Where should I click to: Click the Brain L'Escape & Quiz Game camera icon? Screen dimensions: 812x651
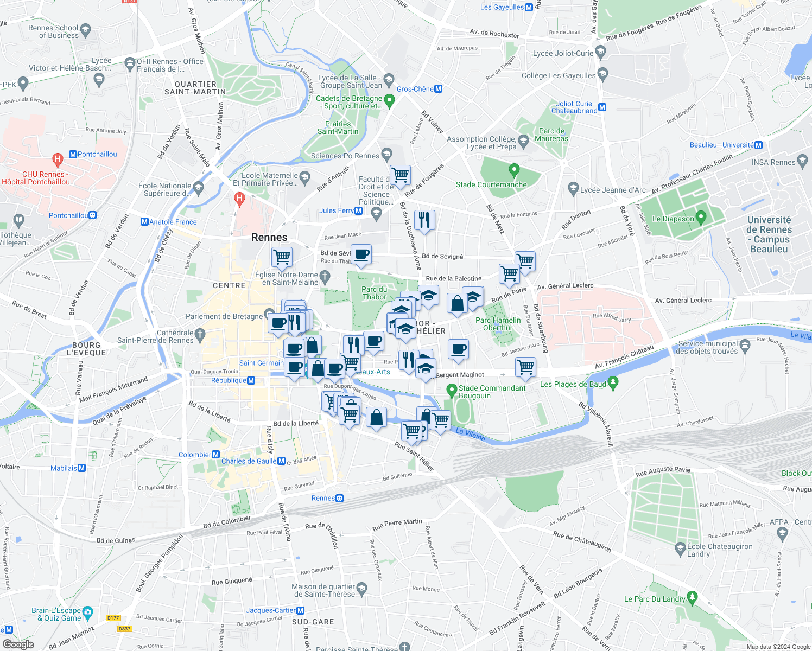tap(88, 613)
